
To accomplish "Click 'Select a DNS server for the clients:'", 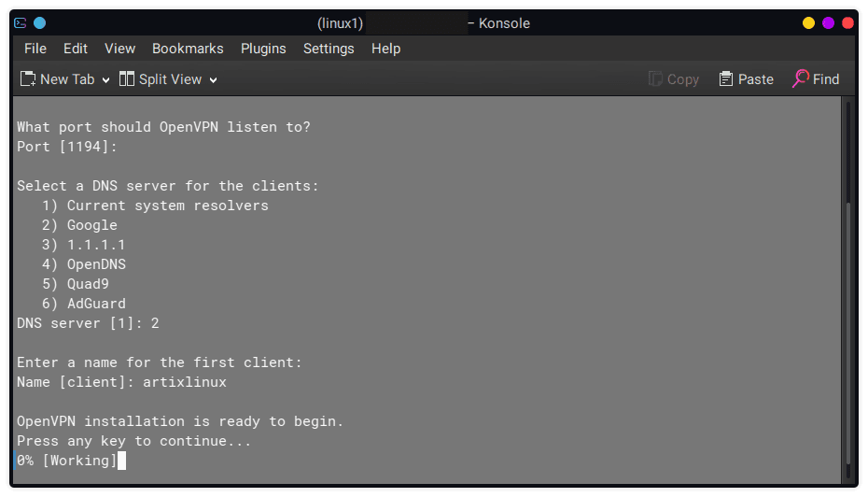I will pyautogui.click(x=168, y=186).
